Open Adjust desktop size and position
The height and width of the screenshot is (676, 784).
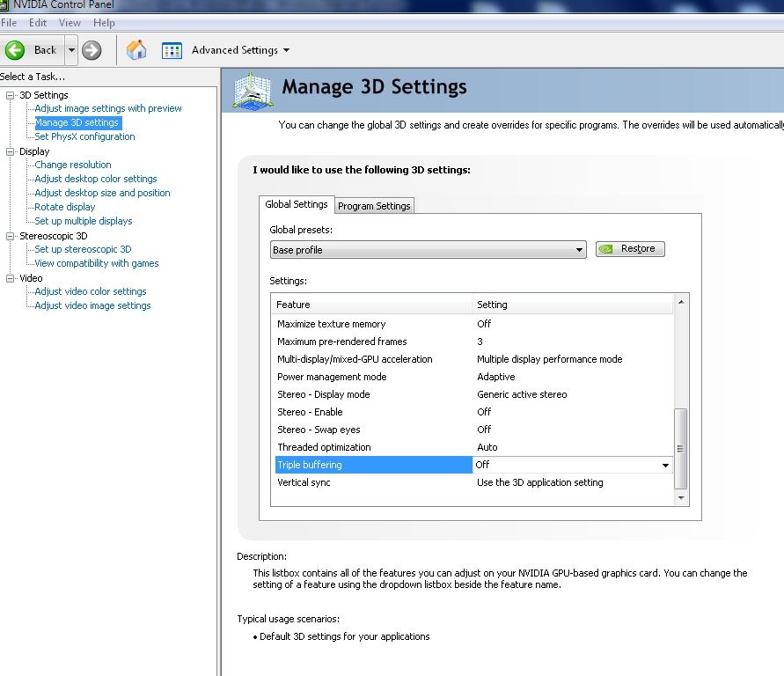coord(102,193)
